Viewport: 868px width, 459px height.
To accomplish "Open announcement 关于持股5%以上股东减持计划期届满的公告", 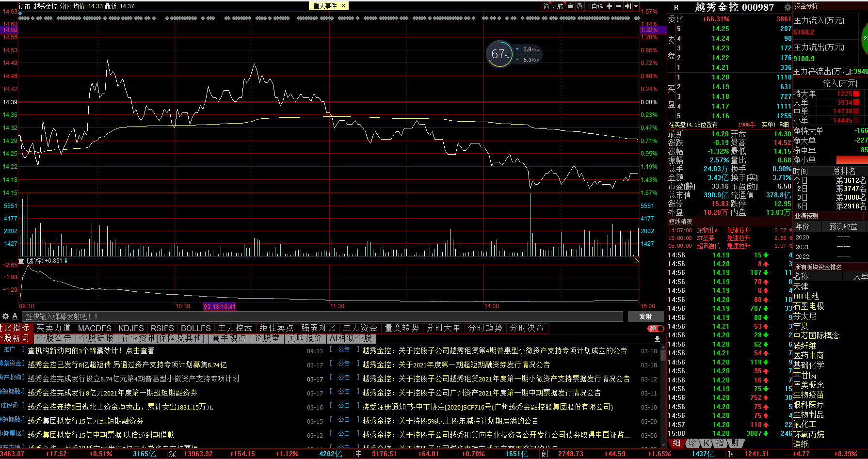I will (450, 421).
